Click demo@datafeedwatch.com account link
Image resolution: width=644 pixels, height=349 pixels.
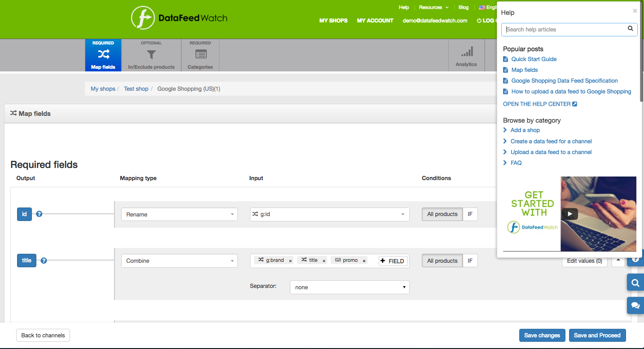[x=435, y=21]
